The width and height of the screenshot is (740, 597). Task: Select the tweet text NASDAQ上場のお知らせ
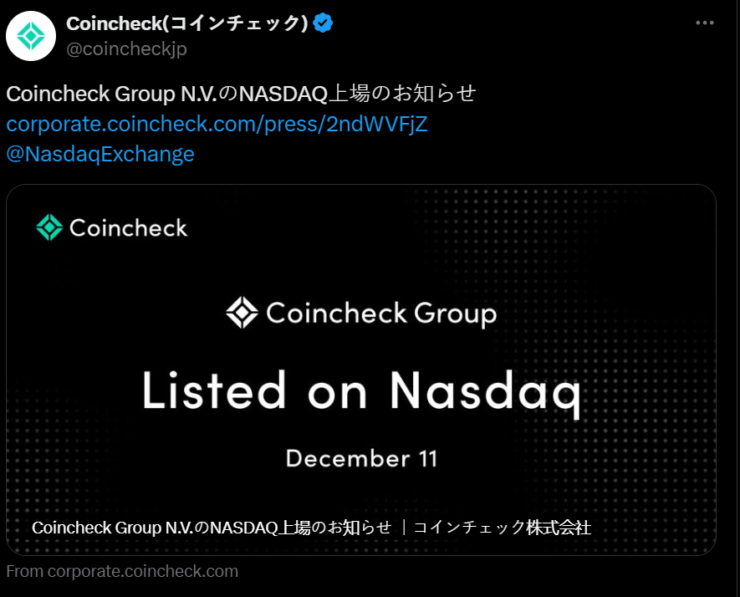(357, 94)
